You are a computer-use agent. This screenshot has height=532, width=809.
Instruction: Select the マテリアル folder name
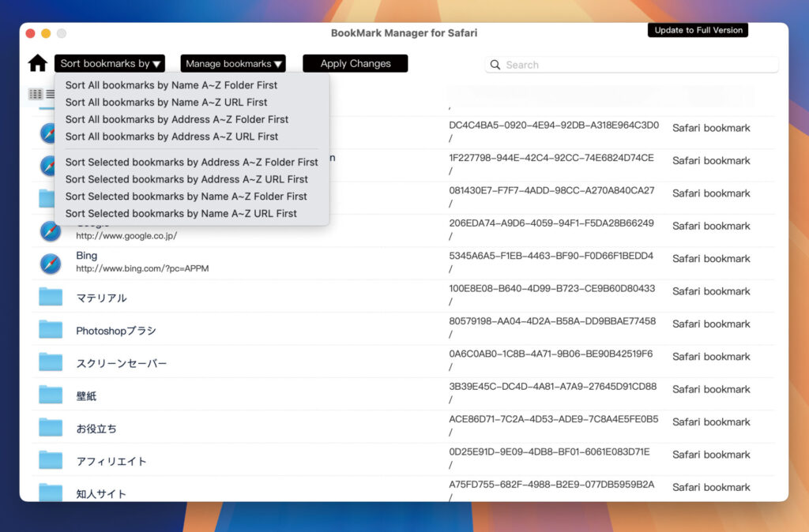[102, 298]
